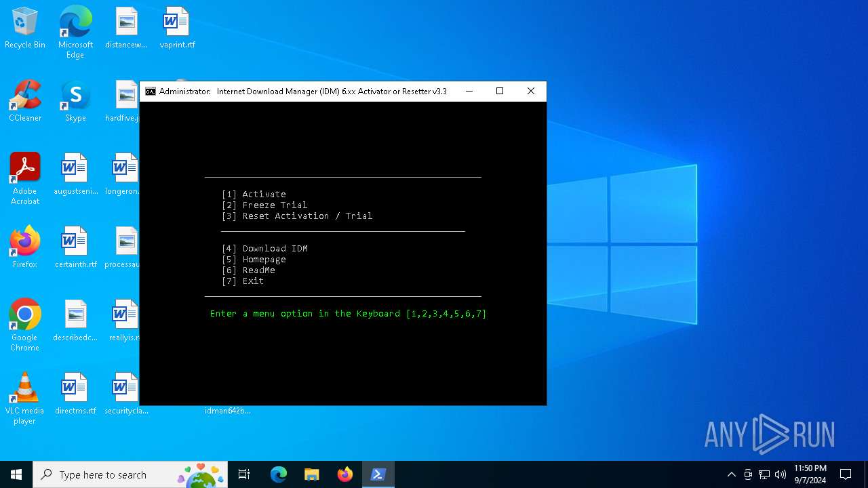
Task: Select the distancew... image file
Action: (126, 28)
